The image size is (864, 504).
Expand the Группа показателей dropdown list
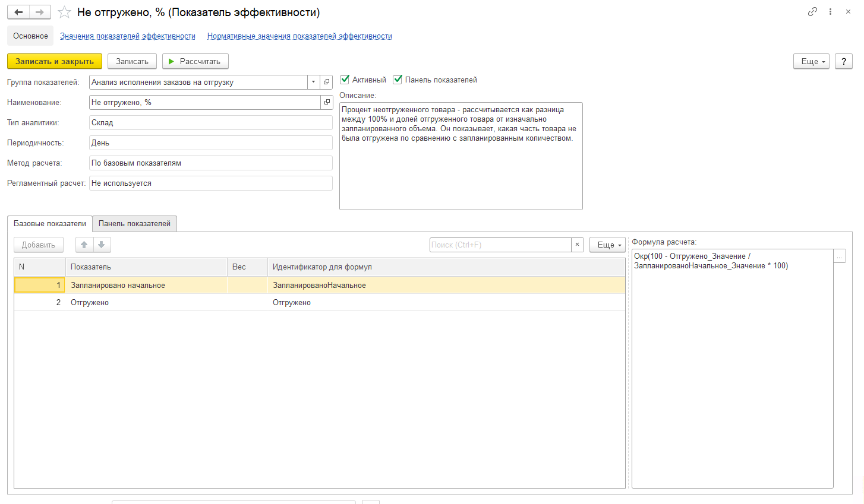[x=313, y=83]
